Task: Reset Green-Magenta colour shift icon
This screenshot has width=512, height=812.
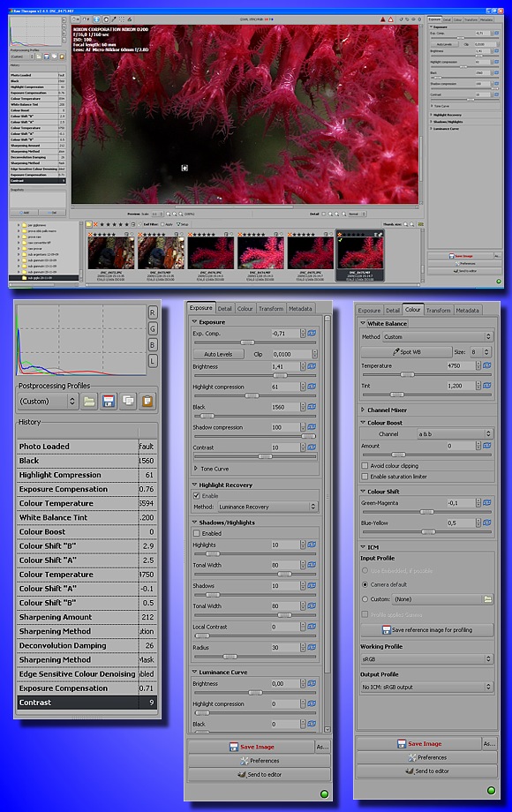Action: (x=487, y=503)
